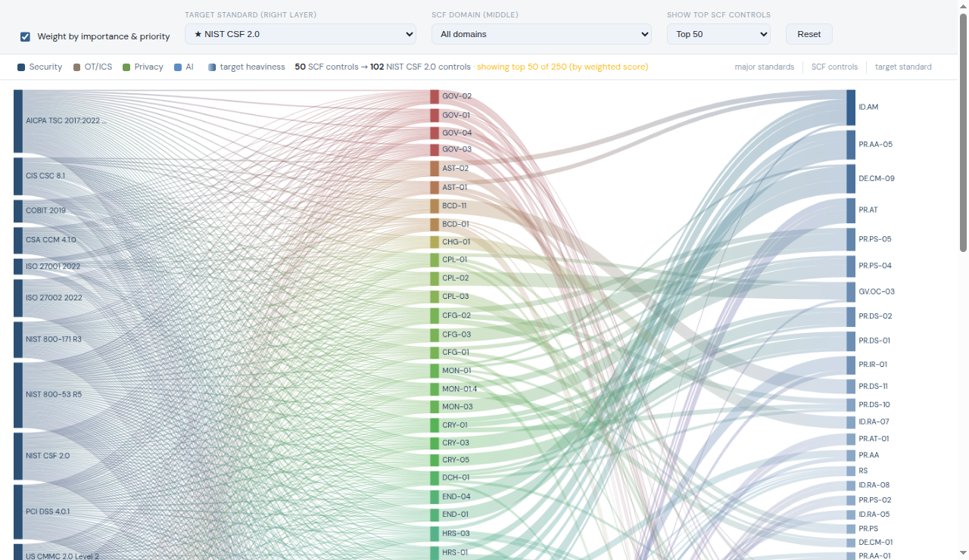Select the NIST 800-171 R3 node
The height and width of the screenshot is (560, 969).
pos(18,340)
